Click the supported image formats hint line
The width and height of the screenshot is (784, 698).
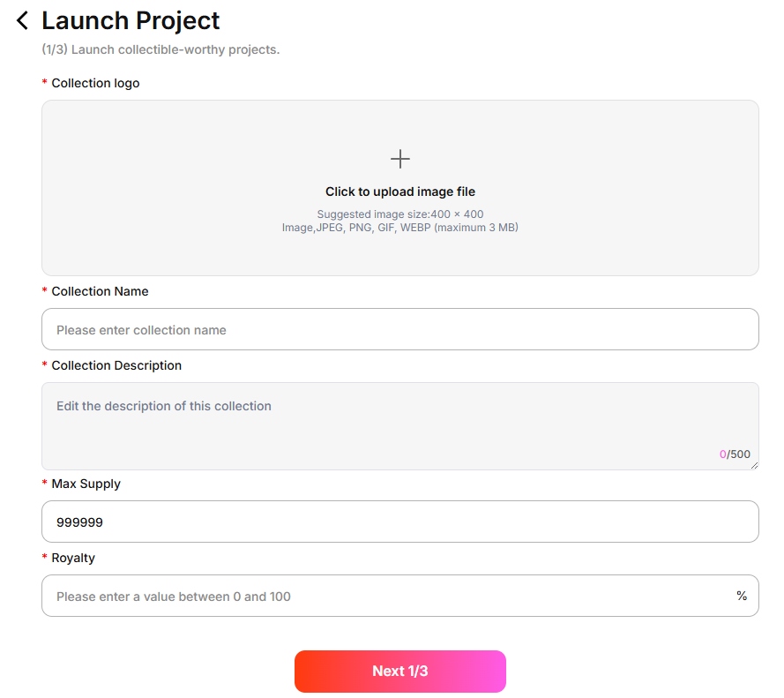pyautogui.click(x=400, y=228)
